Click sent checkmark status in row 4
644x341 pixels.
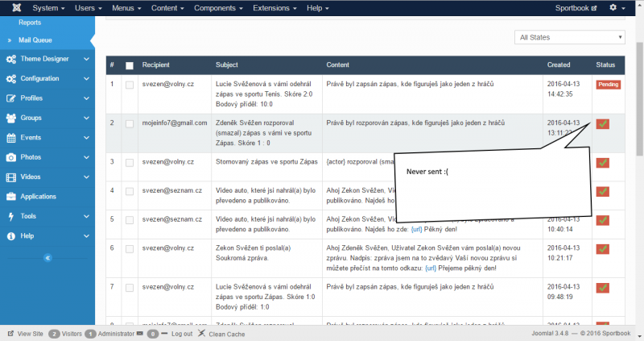tap(602, 192)
